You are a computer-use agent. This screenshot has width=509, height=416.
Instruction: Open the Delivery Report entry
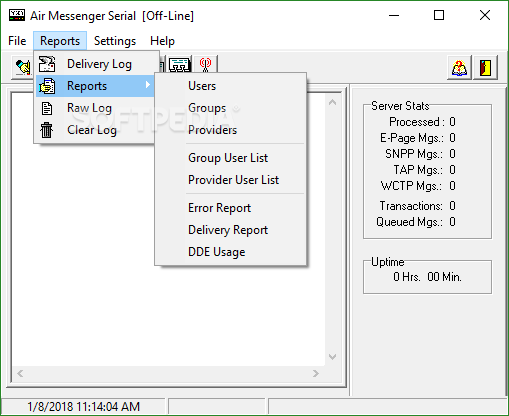pyautogui.click(x=230, y=230)
